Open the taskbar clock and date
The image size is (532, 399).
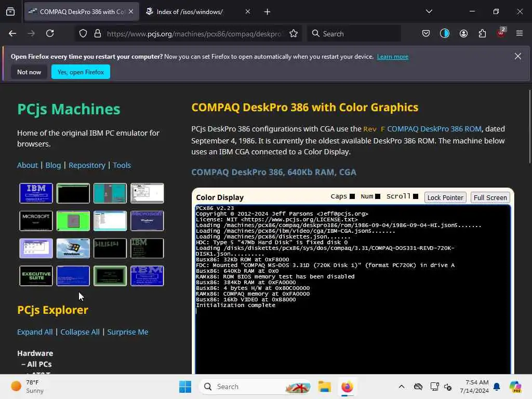[x=474, y=387]
